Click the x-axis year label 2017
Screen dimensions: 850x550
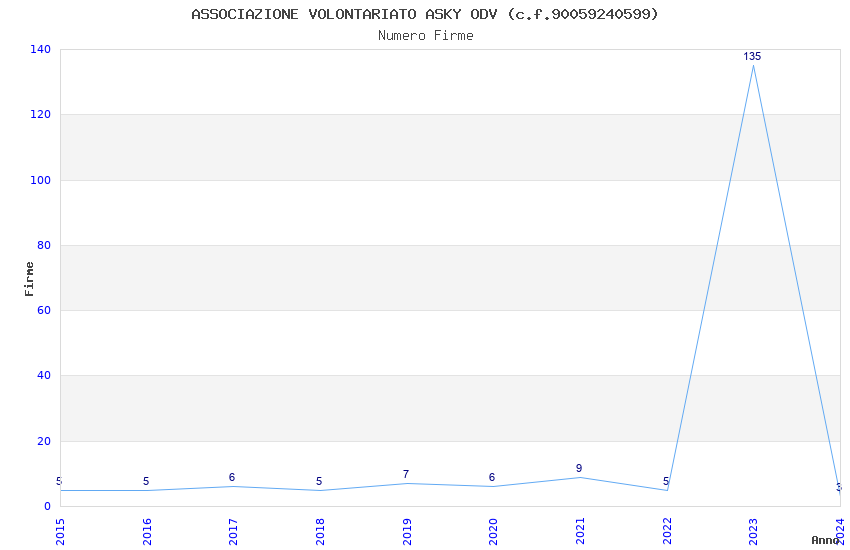pos(234,532)
